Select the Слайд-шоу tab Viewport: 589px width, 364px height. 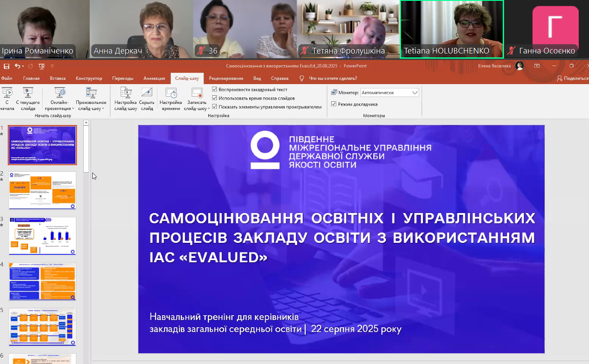pos(187,78)
